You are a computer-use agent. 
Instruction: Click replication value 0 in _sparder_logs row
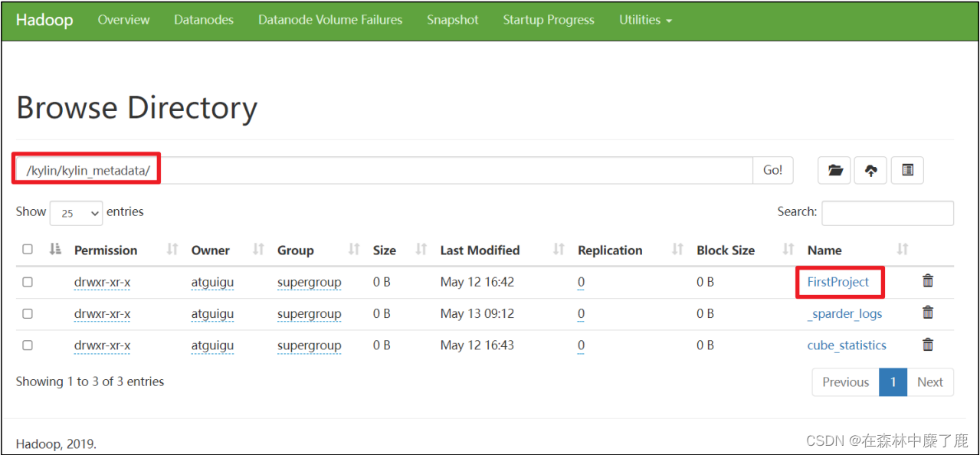(582, 313)
